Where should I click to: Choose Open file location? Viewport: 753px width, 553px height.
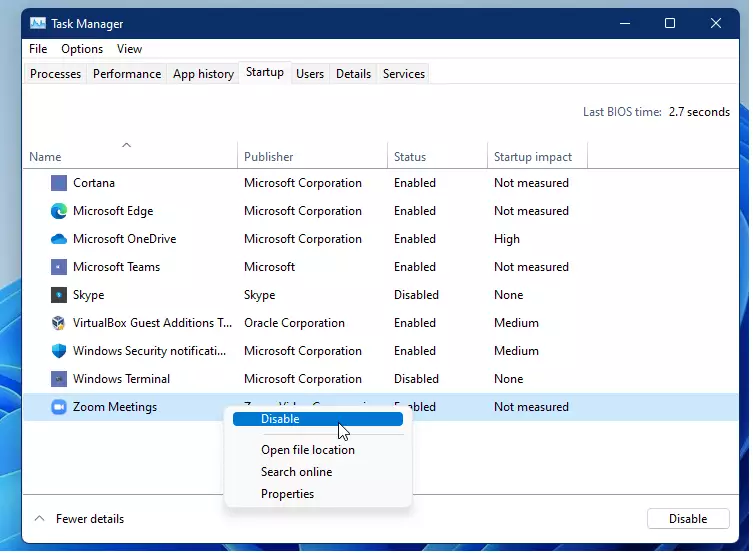coord(308,450)
